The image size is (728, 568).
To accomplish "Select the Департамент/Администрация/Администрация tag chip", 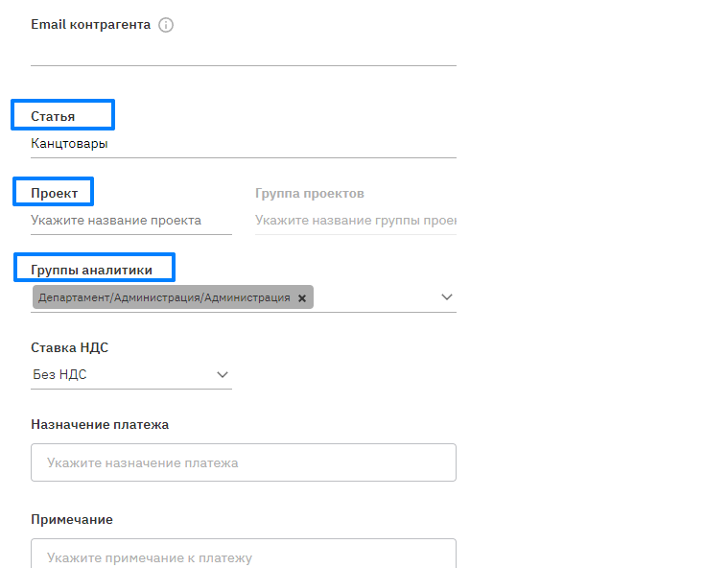I will (164, 298).
